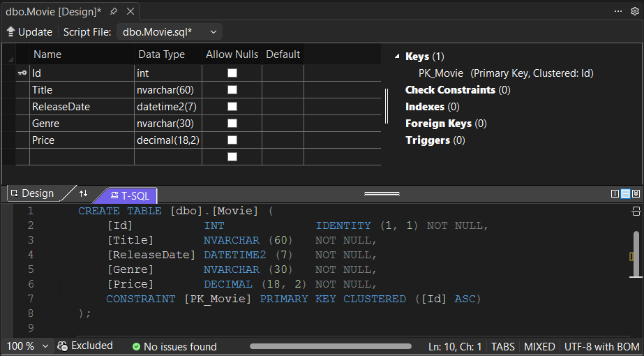Click the primary key icon on Id row
Screen dimensions: 644x356
[22, 73]
